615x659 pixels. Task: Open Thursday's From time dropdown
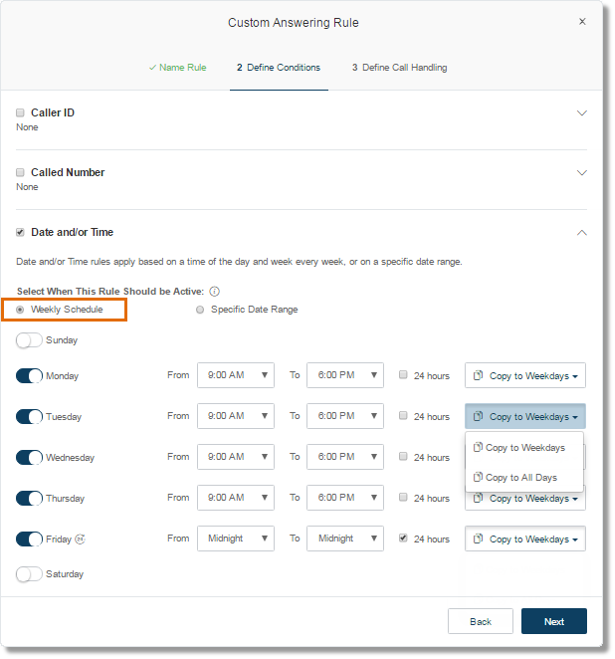point(236,497)
